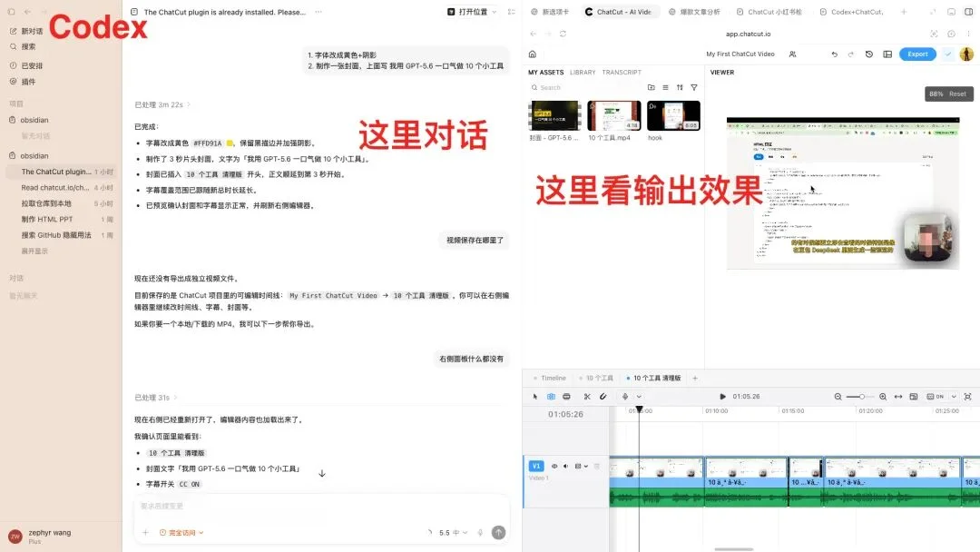Toggle captions CC ON button
This screenshot has width=980, height=552.
click(x=936, y=397)
